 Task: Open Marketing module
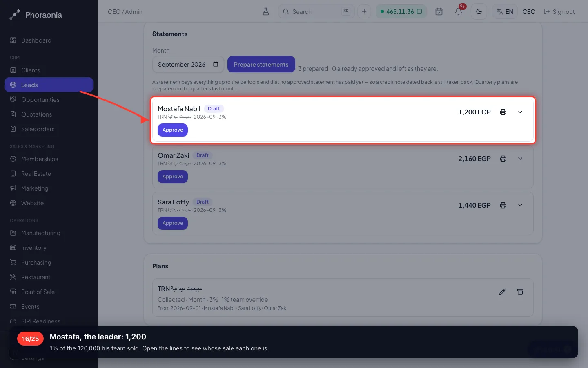(49, 188)
